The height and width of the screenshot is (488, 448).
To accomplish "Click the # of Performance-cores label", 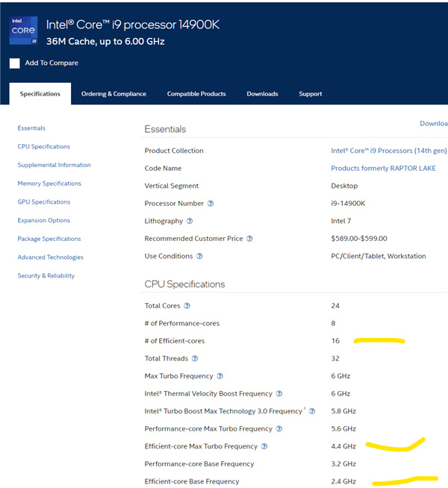I will click(x=182, y=323).
